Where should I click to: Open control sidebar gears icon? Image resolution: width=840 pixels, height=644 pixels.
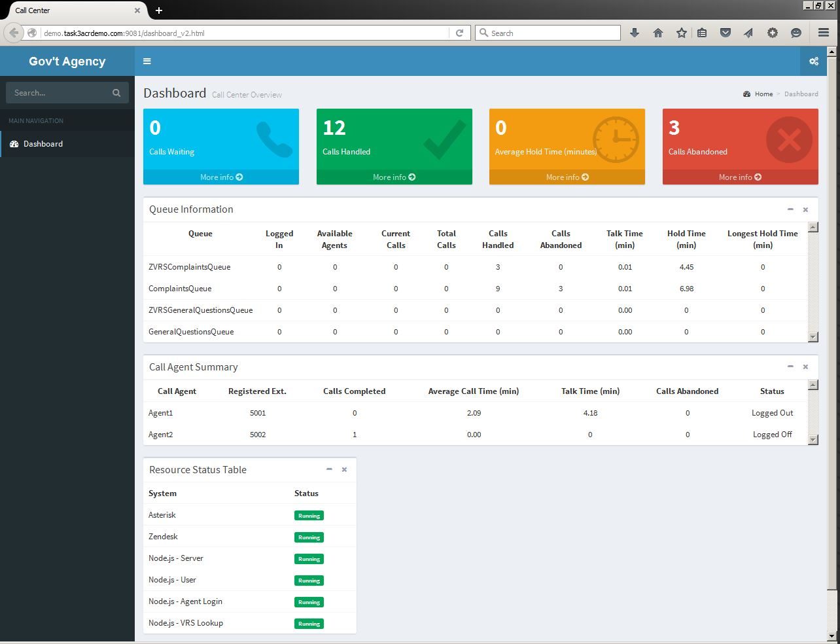tap(814, 62)
